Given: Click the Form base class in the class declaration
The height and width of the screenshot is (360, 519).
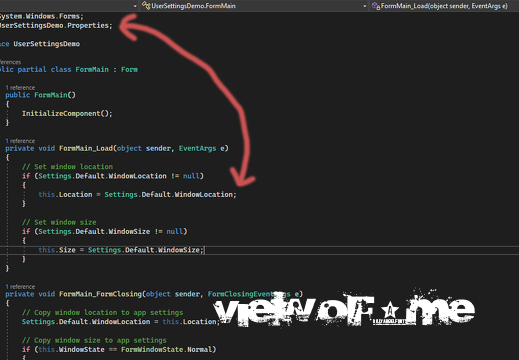Looking at the screenshot, I should (129, 69).
